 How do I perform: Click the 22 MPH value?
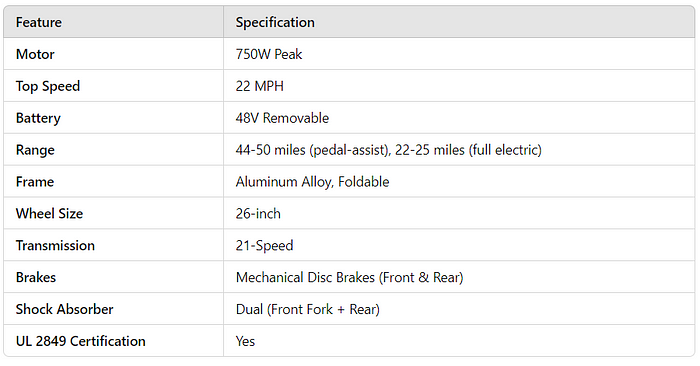[259, 86]
